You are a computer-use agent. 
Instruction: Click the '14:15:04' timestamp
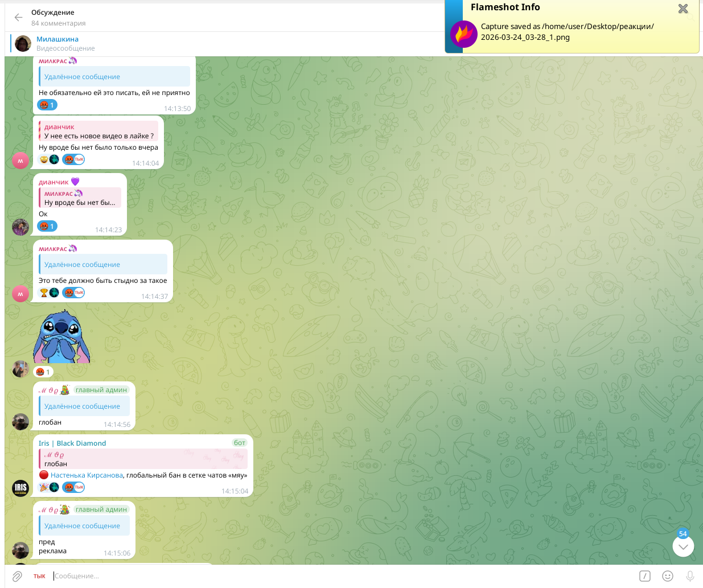pos(235,491)
